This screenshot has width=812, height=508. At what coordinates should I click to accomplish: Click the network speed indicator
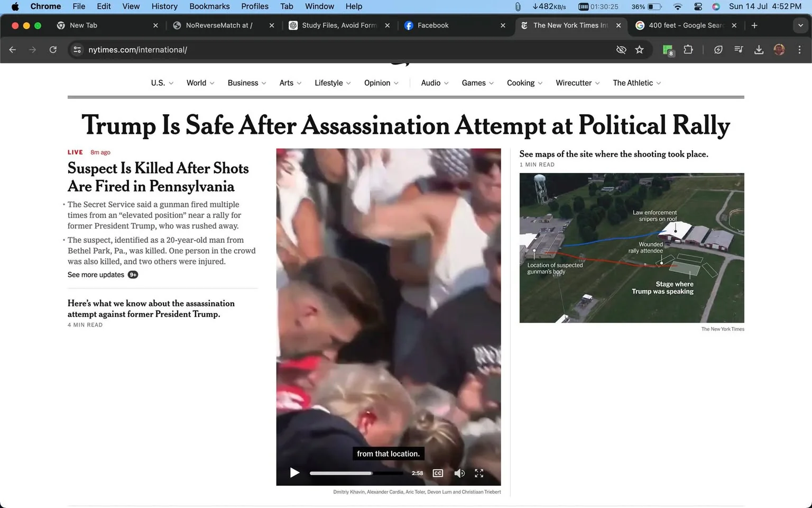[549, 6]
